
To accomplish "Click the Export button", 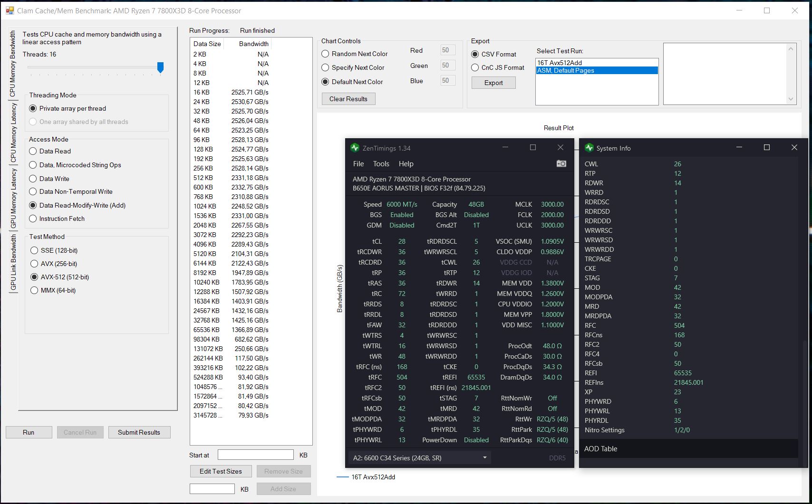I will point(493,83).
